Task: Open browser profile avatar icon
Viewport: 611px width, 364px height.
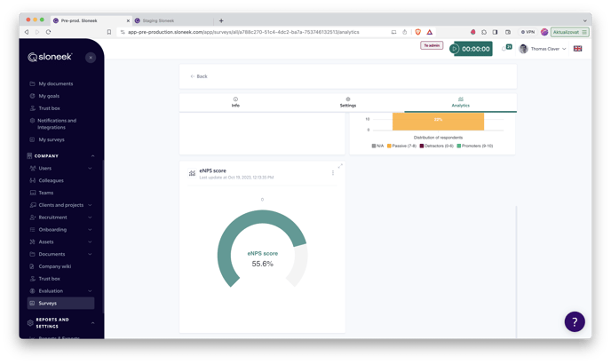Action: coord(544,32)
